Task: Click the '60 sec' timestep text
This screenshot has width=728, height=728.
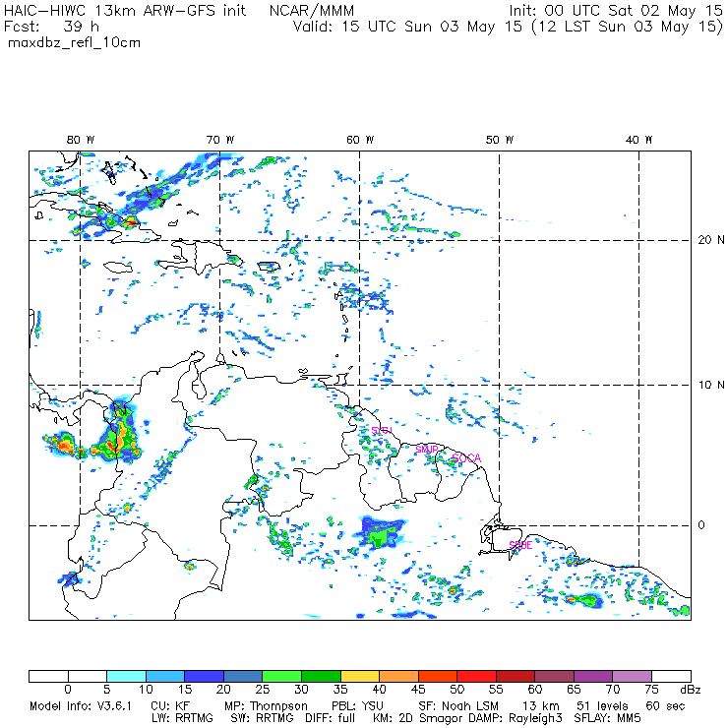Action: coord(665,706)
